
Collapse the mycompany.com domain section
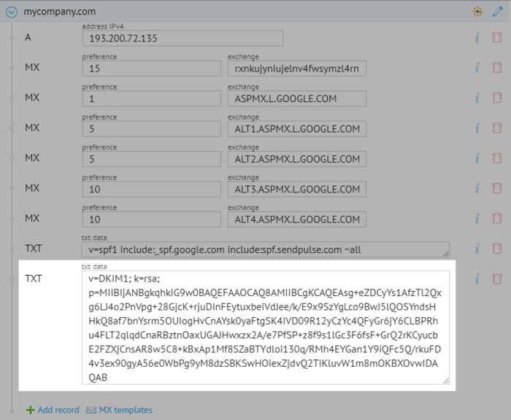12,12
